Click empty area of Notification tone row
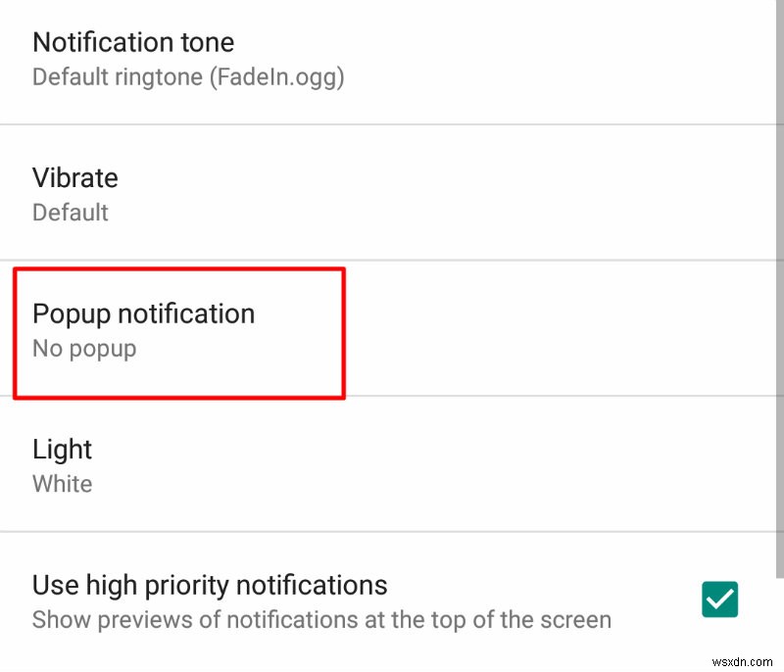This screenshot has width=784, height=672. point(550,60)
